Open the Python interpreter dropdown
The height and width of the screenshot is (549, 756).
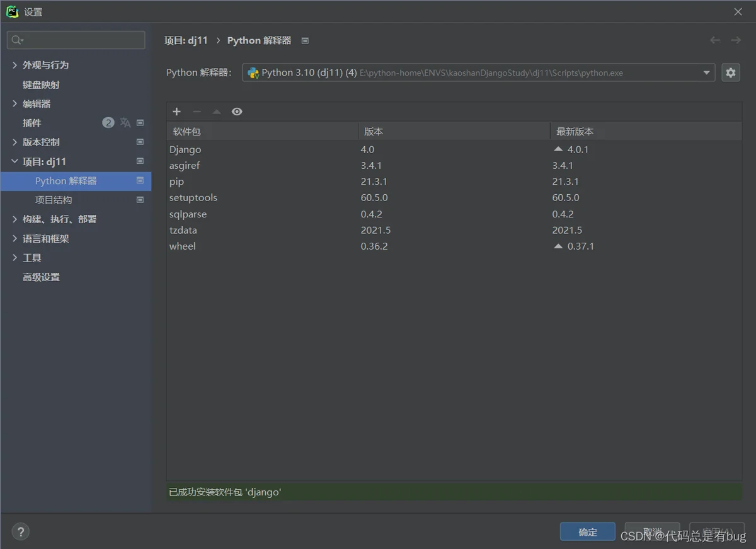[706, 72]
